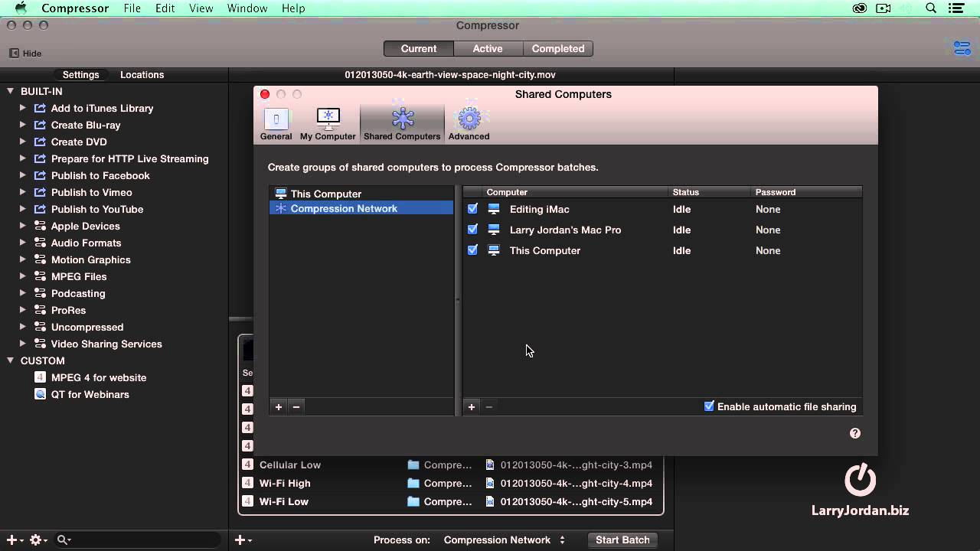Open the File menu

click(x=132, y=8)
